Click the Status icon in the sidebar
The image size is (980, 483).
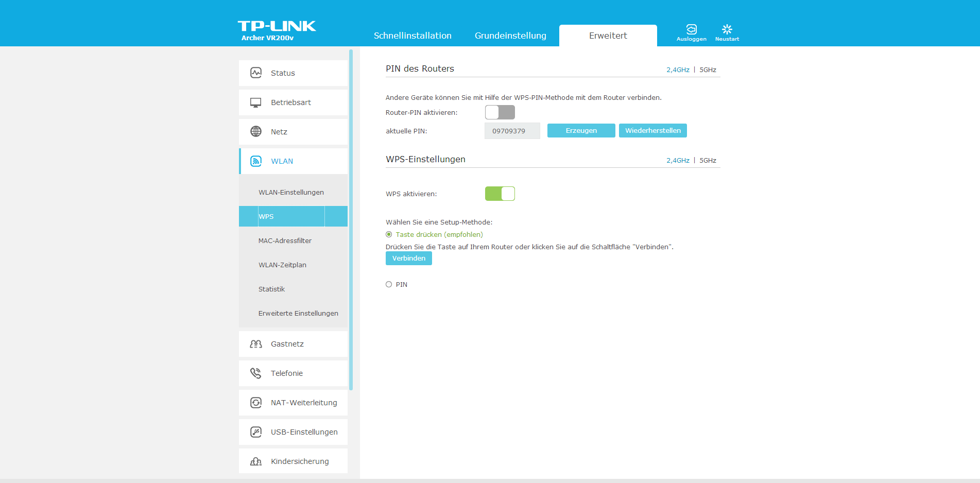(256, 73)
